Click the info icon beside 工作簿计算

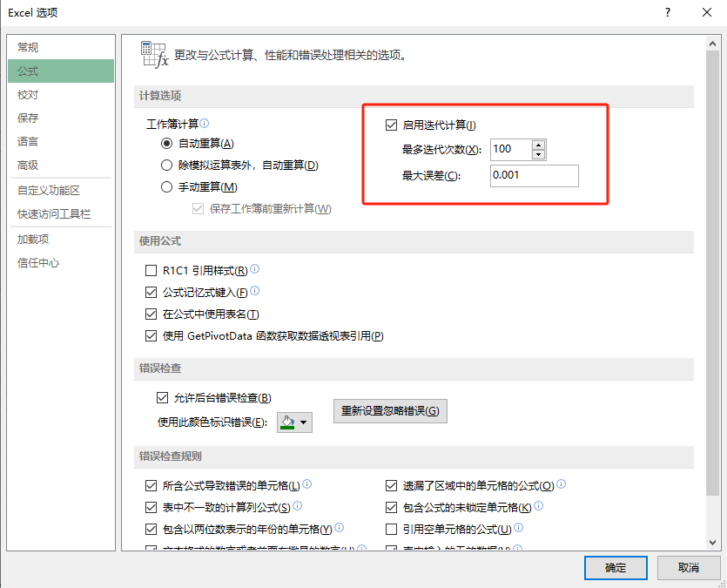point(205,124)
